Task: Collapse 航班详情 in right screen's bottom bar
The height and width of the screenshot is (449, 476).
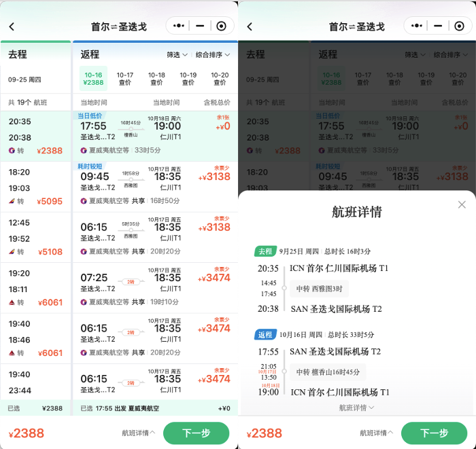Action: pyautogui.click(x=377, y=433)
